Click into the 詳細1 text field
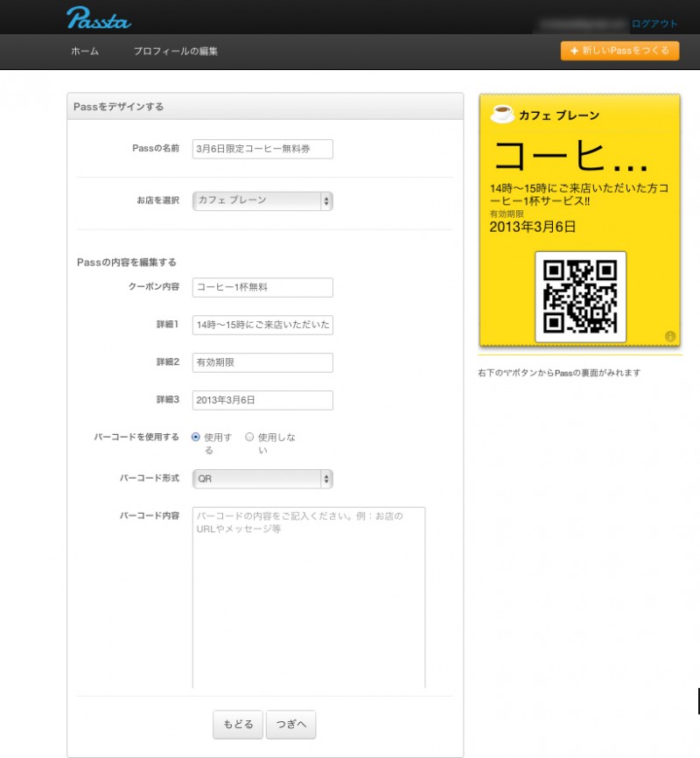The height and width of the screenshot is (758, 700). (x=262, y=325)
